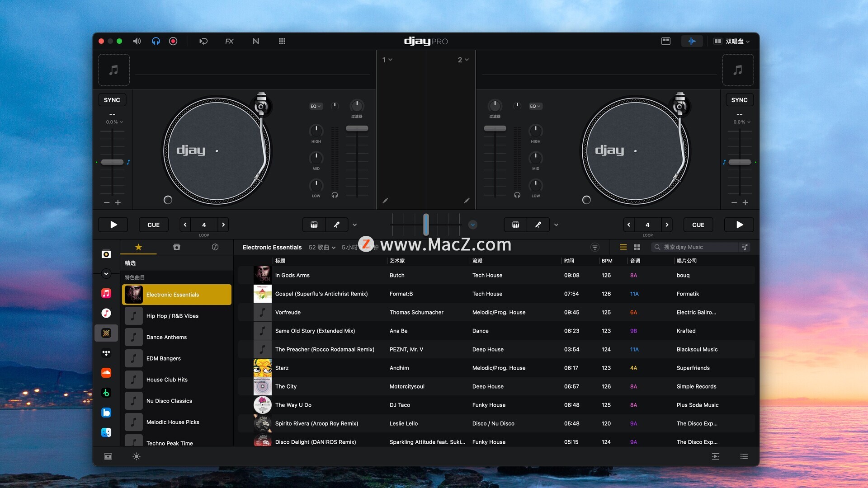868x488 pixels.
Task: Click the left deck volume fader
Action: (x=357, y=129)
